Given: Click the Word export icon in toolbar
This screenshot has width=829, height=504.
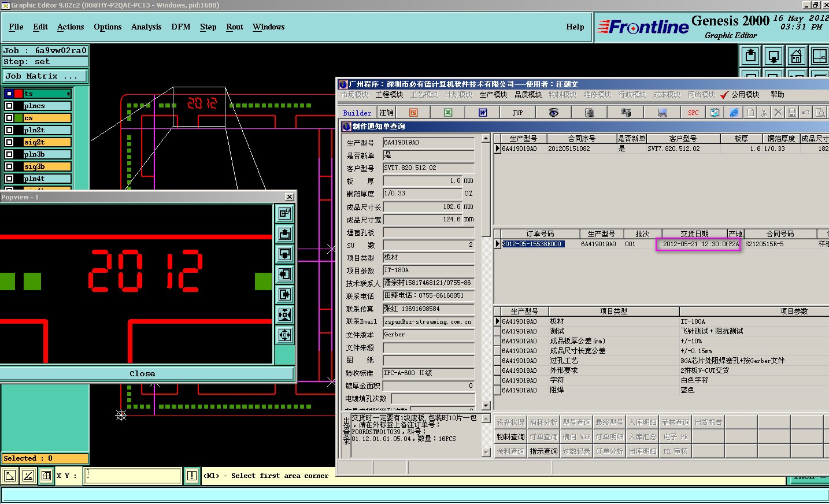Looking at the screenshot, I should [483, 113].
